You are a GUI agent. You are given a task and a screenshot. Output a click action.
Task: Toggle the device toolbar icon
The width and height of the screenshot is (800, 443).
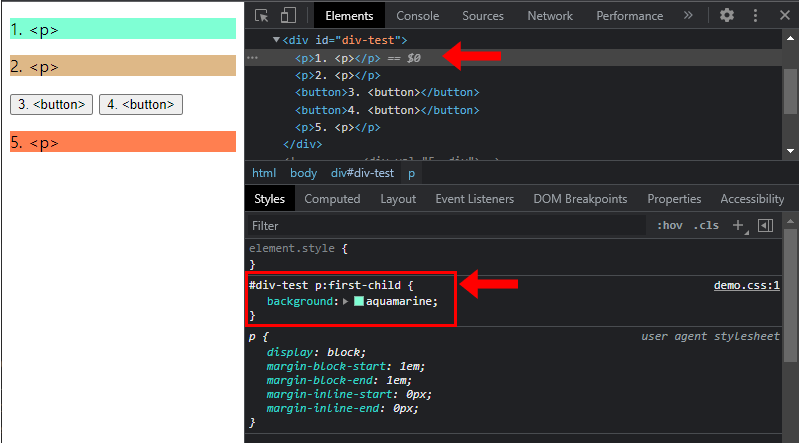tap(288, 15)
